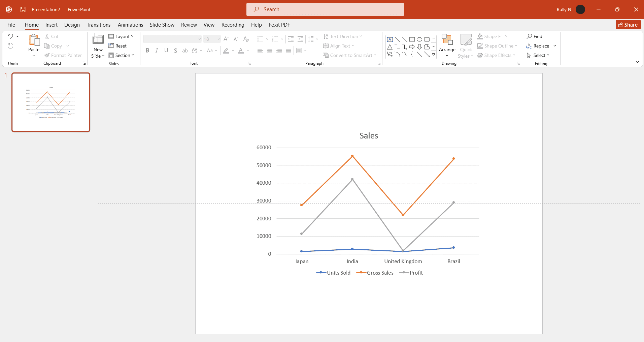Image resolution: width=644 pixels, height=342 pixels.
Task: Click the Units Sold legend entry
Action: [x=334, y=273]
